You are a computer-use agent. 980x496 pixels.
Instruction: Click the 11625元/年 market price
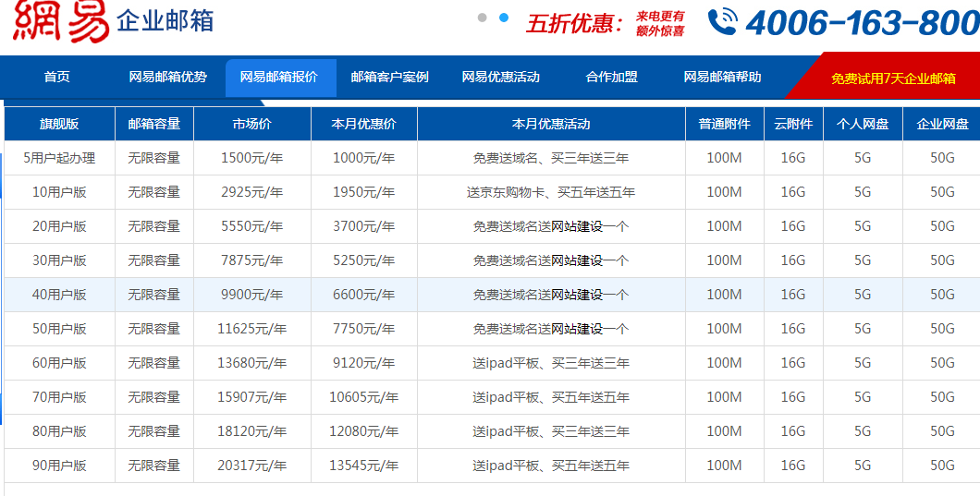(251, 329)
